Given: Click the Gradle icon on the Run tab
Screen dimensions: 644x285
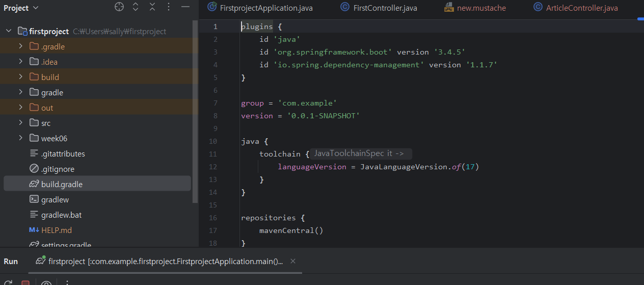Looking at the screenshot, I should click(x=40, y=261).
